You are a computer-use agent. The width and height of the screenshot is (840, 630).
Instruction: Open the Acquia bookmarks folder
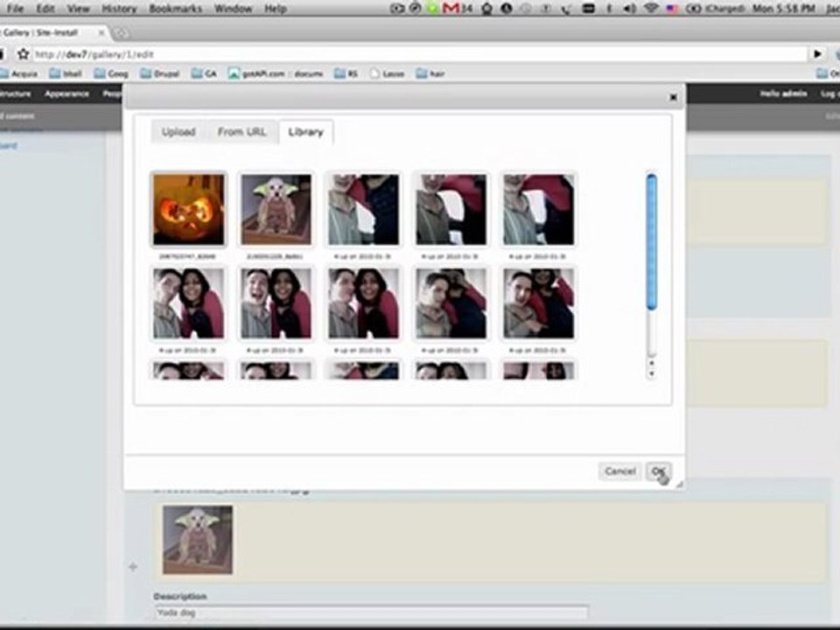[18, 73]
